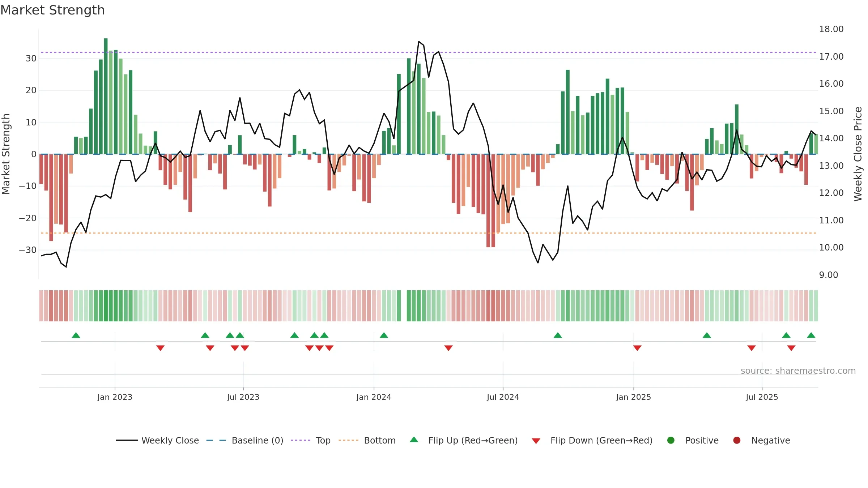This screenshot has height=488, width=868.
Task: Click the Jul 2023 x-axis label
Action: (243, 397)
